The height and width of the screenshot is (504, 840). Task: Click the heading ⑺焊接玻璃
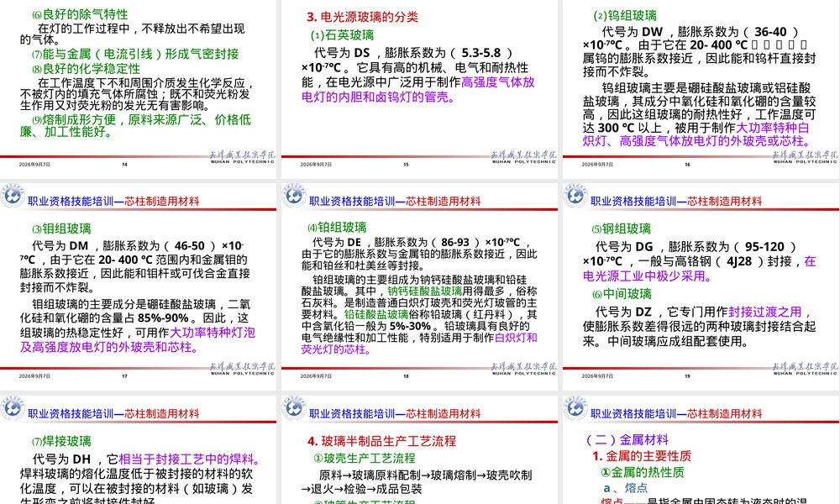(x=61, y=441)
